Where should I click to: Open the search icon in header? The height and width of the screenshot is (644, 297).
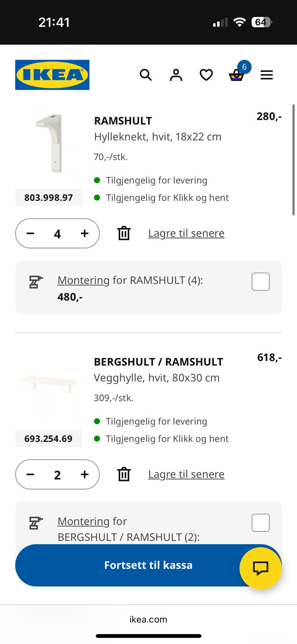tap(146, 75)
